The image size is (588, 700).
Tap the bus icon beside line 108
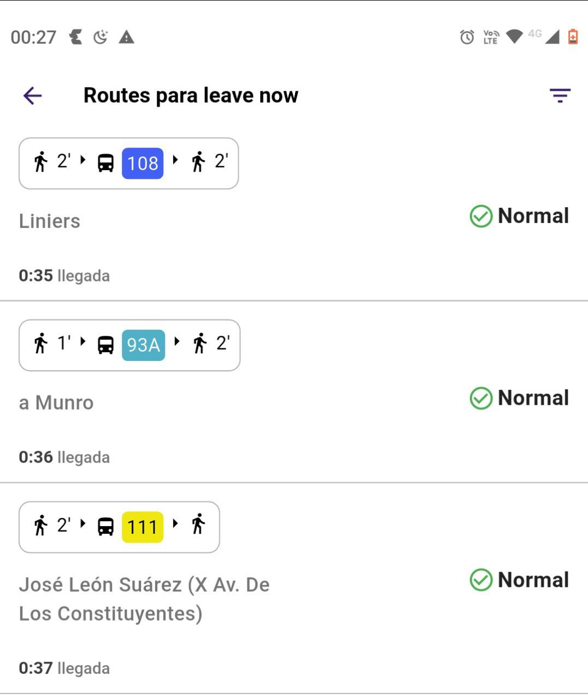tap(105, 163)
